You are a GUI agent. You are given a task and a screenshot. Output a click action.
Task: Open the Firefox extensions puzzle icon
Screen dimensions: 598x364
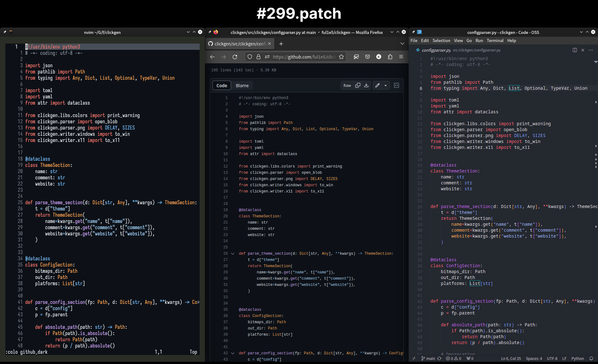[x=390, y=57]
